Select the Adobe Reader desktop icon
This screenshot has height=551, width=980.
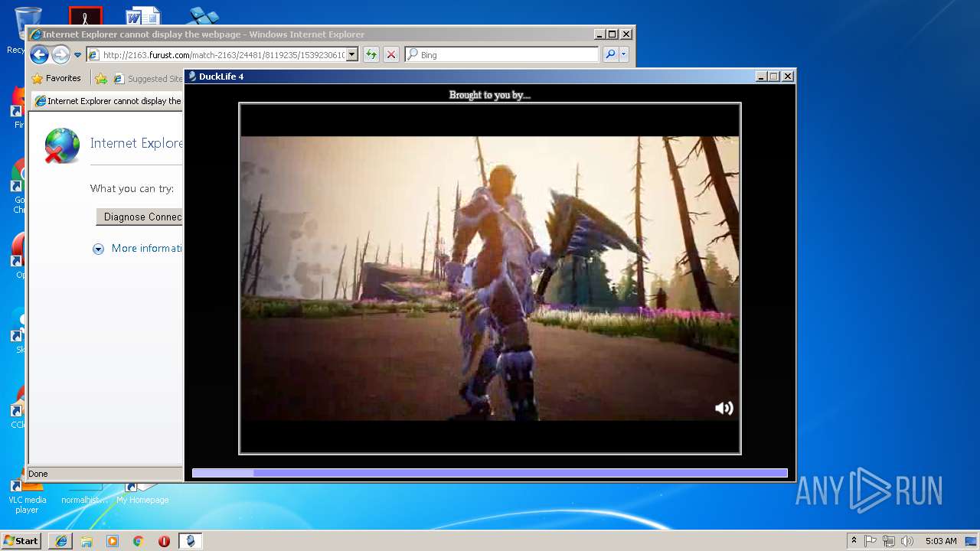pos(85,16)
